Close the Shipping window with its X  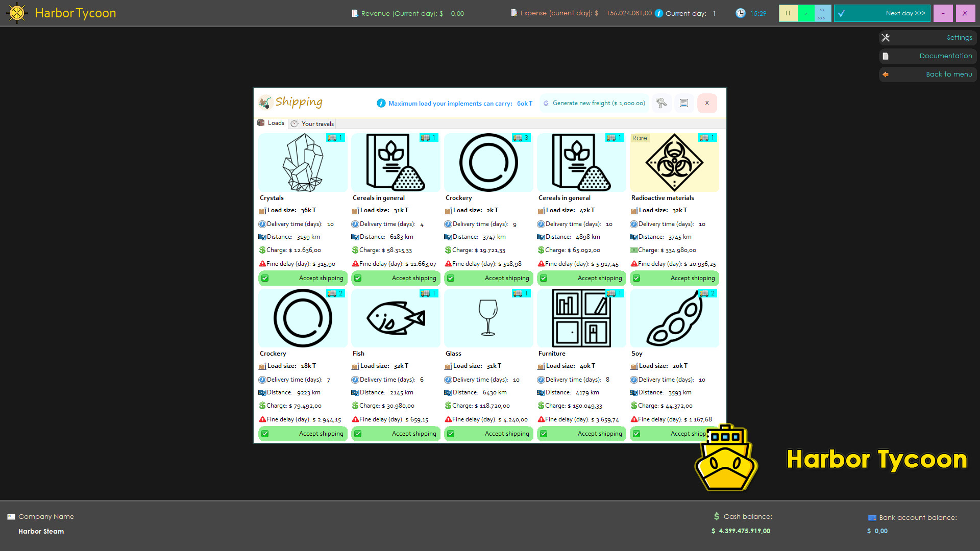tap(707, 103)
